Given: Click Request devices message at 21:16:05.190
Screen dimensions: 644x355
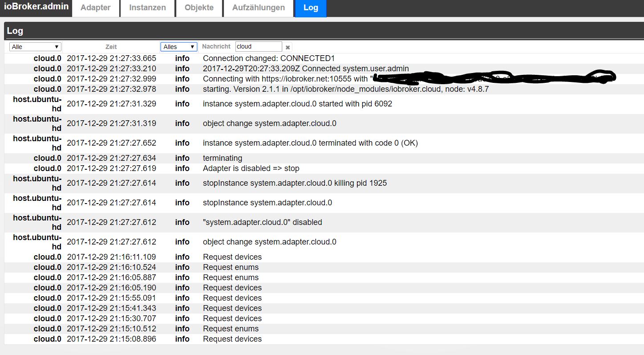Looking at the screenshot, I should point(232,288).
